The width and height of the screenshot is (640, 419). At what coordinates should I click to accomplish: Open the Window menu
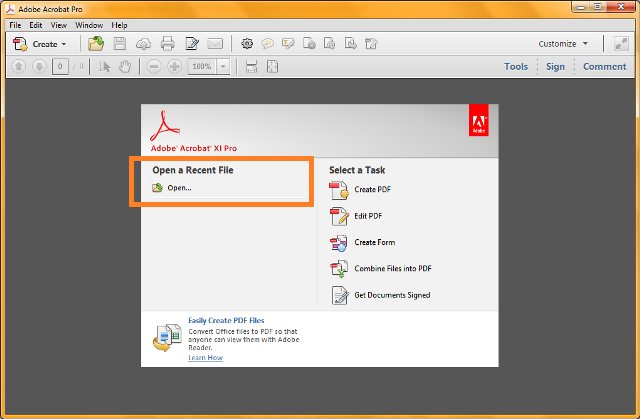(89, 25)
